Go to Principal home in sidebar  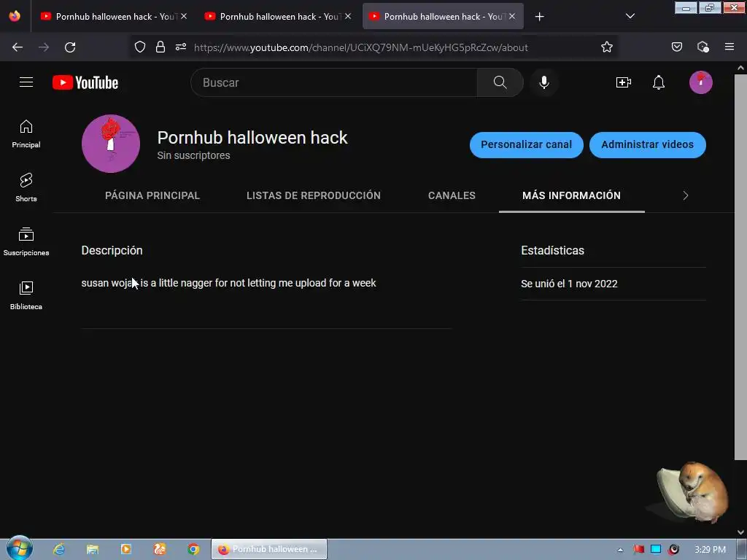[x=26, y=134]
